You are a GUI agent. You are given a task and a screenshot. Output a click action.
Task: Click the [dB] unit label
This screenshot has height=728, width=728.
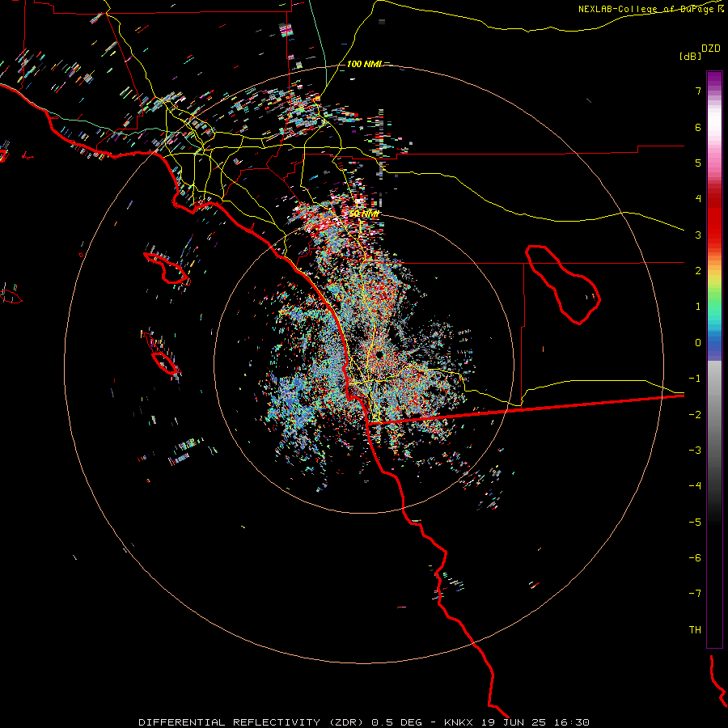[690, 57]
